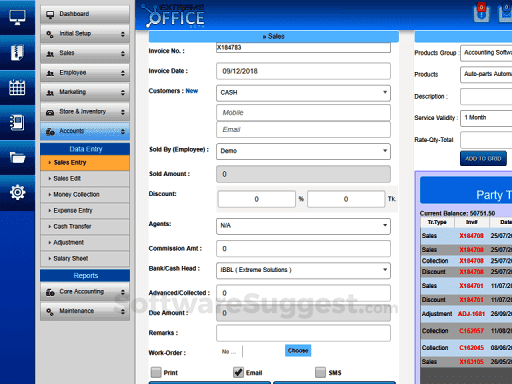Click the Email input field
The width and height of the screenshot is (512, 384).
click(303, 130)
